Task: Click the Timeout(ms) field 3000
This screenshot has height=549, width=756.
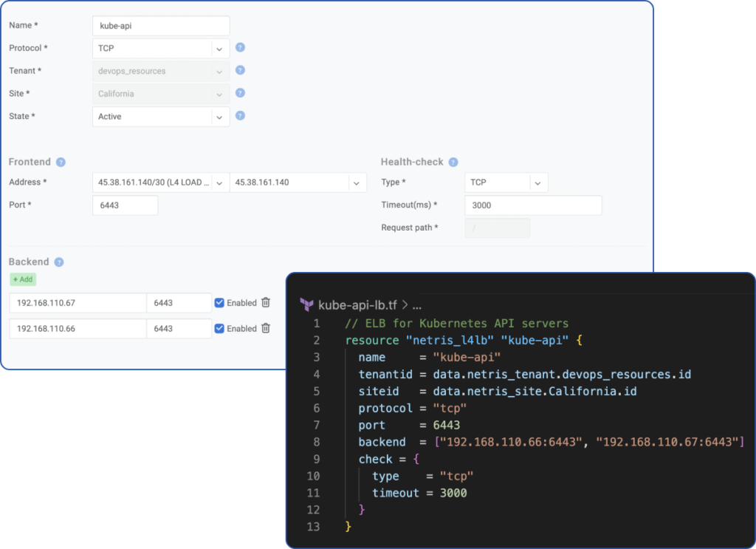Action: click(x=533, y=205)
